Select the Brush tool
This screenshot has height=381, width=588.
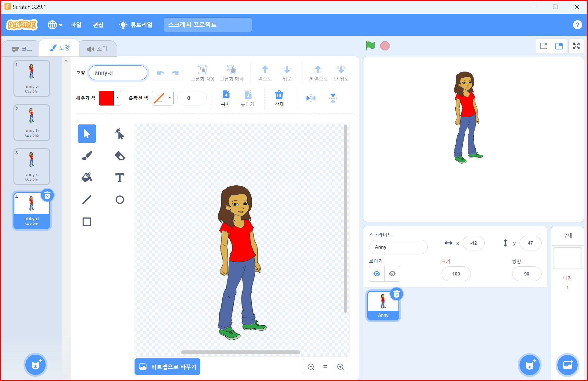pyautogui.click(x=87, y=156)
